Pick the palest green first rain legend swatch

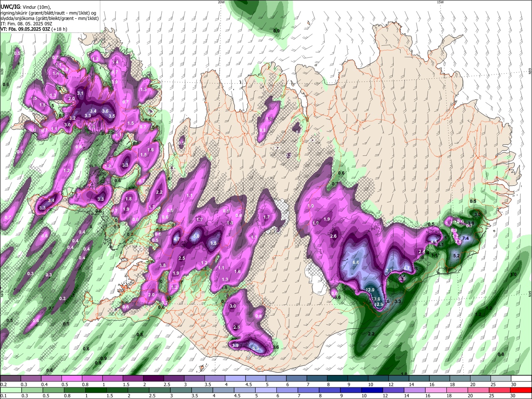tap(11, 390)
